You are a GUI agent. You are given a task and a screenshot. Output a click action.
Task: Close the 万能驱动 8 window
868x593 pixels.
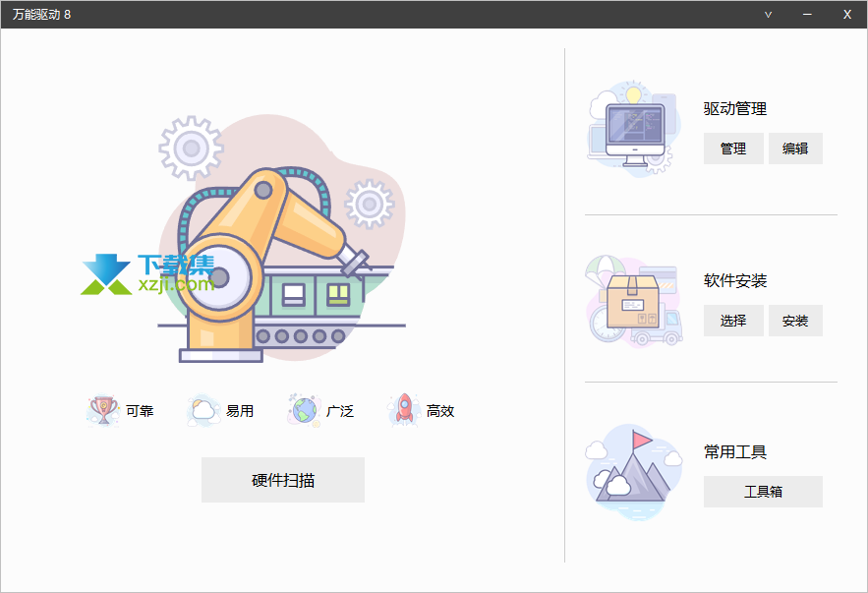tap(847, 15)
